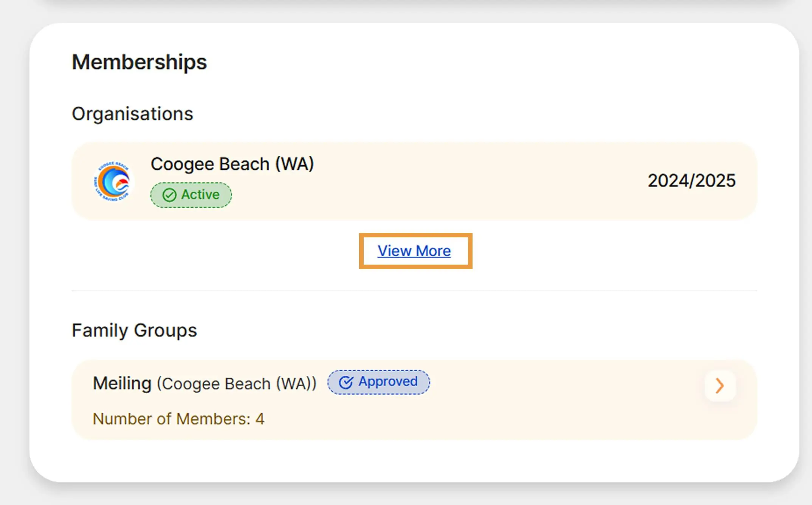
Task: Click the Active status badge
Action: [191, 195]
